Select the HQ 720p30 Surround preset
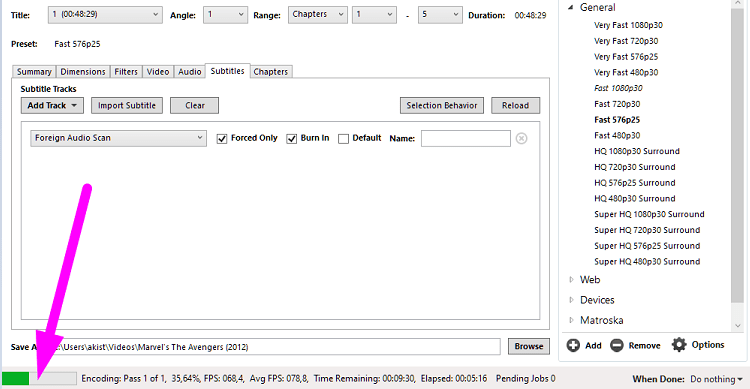The image size is (750, 389). pos(635,167)
